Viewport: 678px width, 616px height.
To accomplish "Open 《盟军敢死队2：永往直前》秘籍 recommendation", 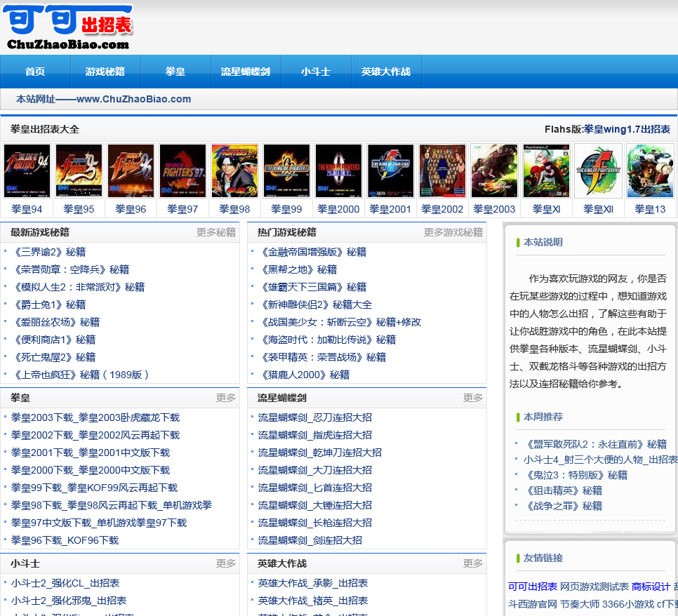I will click(x=595, y=444).
